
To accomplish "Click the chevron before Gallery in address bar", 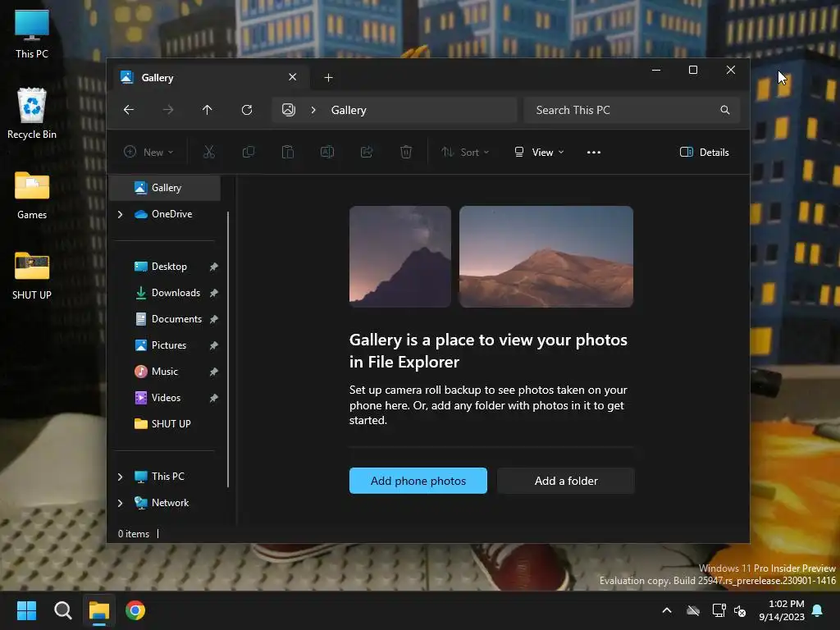I will click(313, 110).
